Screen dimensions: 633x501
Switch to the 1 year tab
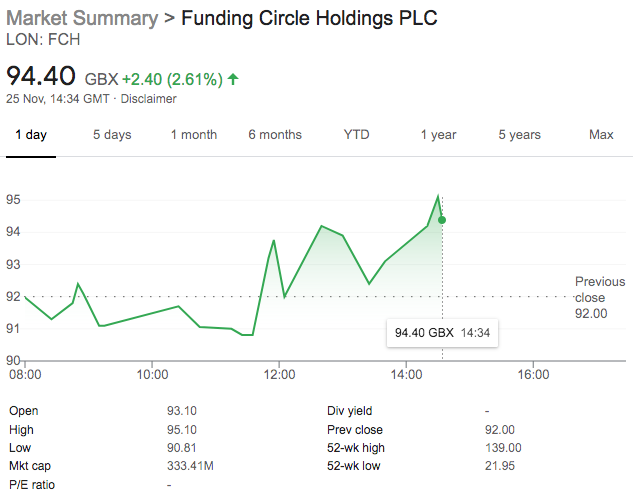point(438,134)
